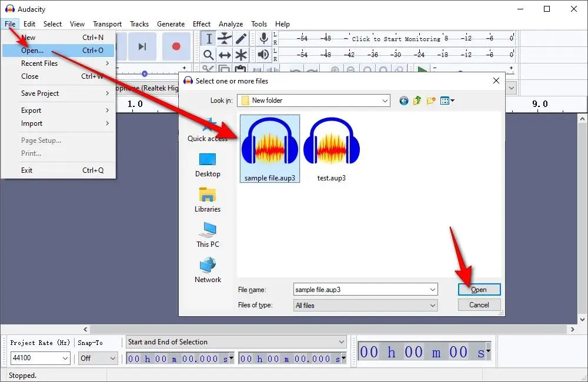Choose New from the File menu
The image size is (588, 382).
click(x=58, y=37)
